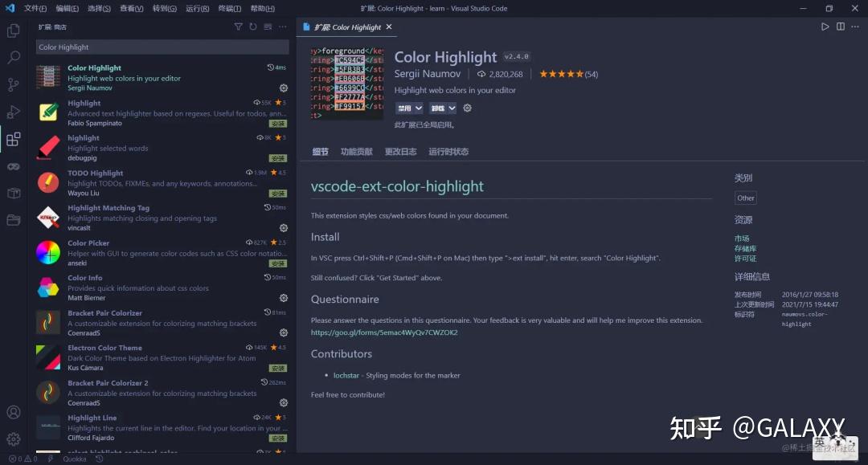Open the Extensions view icon
This screenshot has height=465, width=868.
(x=14, y=139)
